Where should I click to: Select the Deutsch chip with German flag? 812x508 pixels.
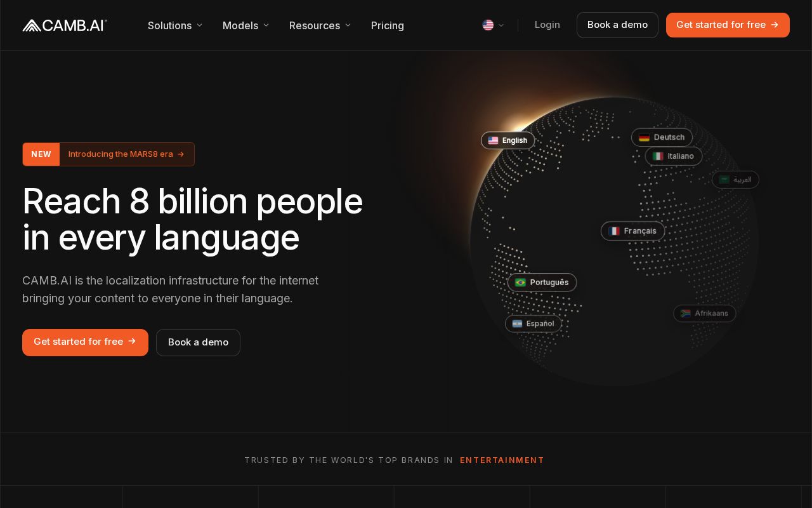662,137
